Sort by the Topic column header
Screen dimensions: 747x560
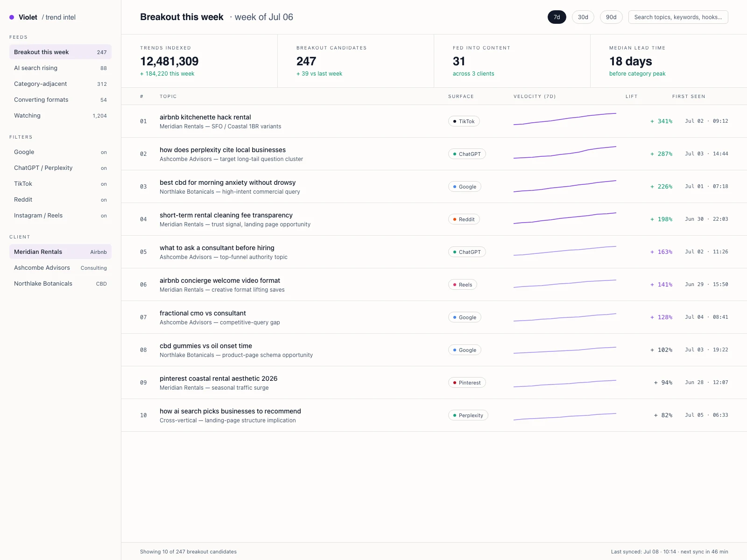[168, 96]
